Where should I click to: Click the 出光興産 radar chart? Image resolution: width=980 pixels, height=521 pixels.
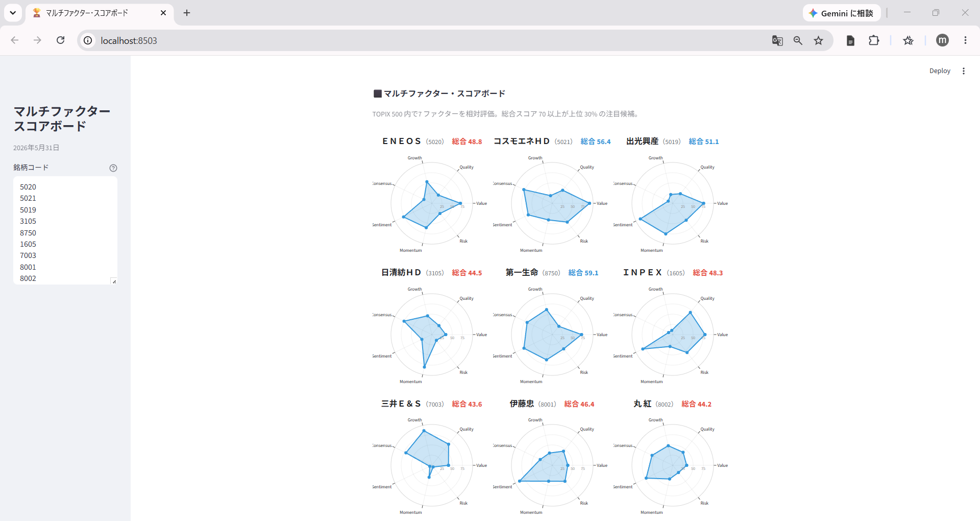672,203
